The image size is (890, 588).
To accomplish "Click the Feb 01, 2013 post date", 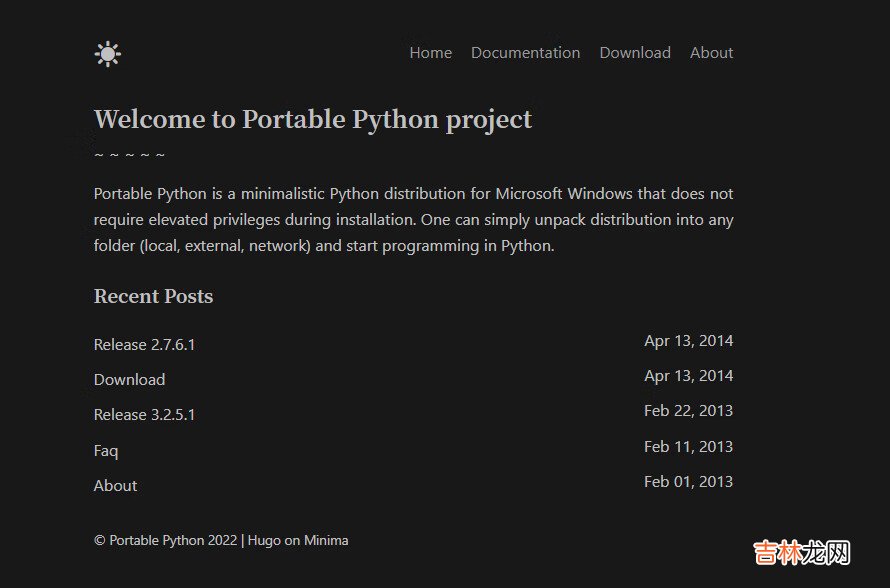I will point(688,482).
